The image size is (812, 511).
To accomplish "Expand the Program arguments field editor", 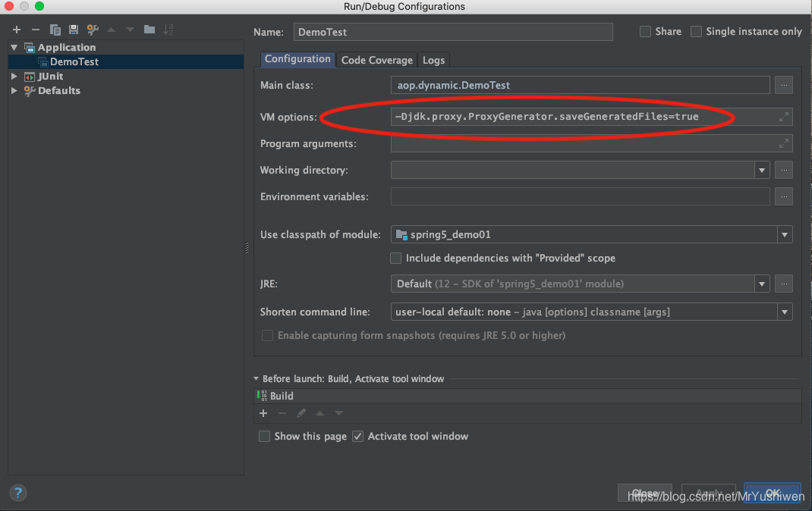I will (x=783, y=143).
